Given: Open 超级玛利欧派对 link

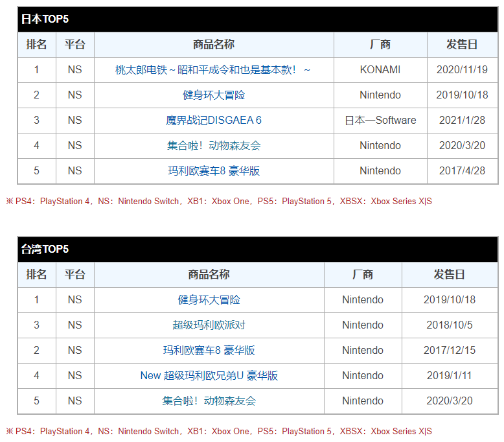Looking at the screenshot, I should pos(209,325).
